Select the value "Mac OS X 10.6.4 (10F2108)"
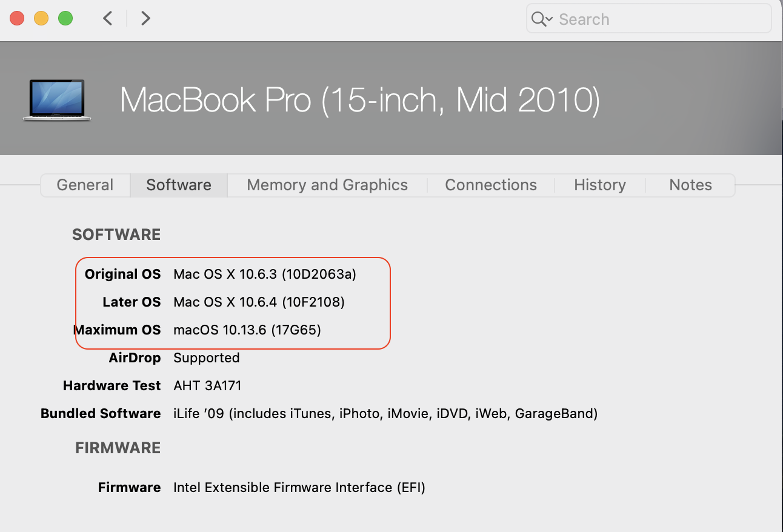783x532 pixels. tap(259, 302)
